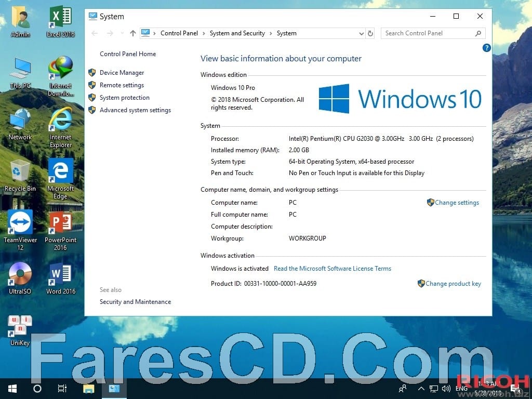Click "No Pen or Touch Input" text
This screenshot has width=532, height=399.
click(356, 173)
